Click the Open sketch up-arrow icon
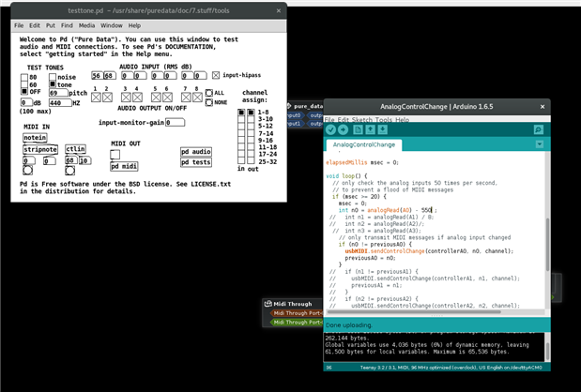Screen dimensions: 581x392 [x=373, y=129]
